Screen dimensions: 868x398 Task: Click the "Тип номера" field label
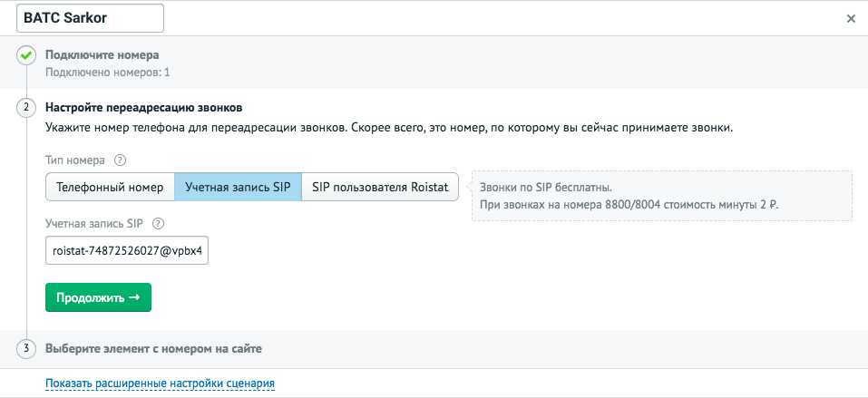tap(75, 160)
